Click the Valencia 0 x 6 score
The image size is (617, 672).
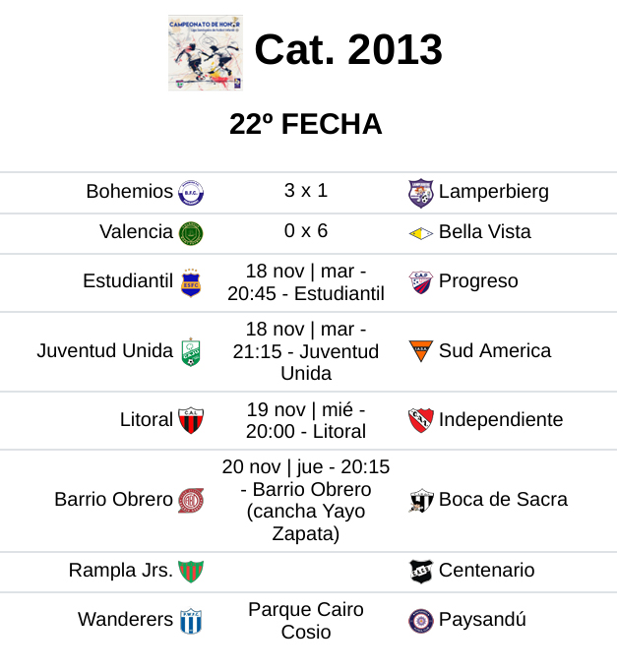306,231
